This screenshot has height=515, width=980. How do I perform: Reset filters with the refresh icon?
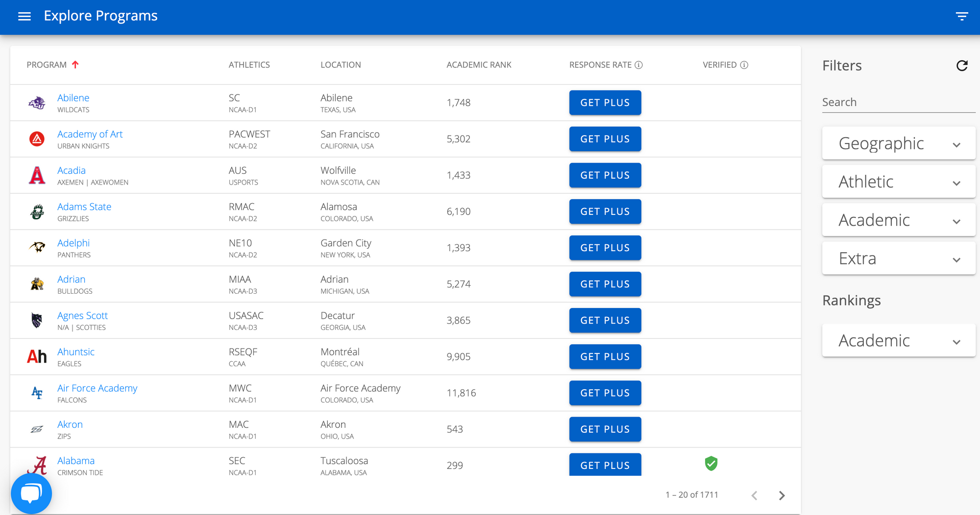pyautogui.click(x=962, y=66)
